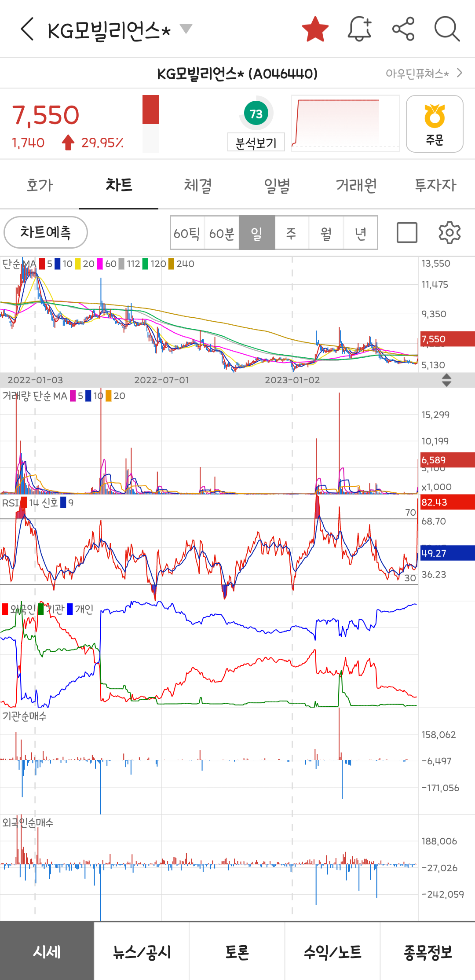Click the magenta MA 60 swatch
Viewport: 475px width, 980px height.
click(x=100, y=264)
